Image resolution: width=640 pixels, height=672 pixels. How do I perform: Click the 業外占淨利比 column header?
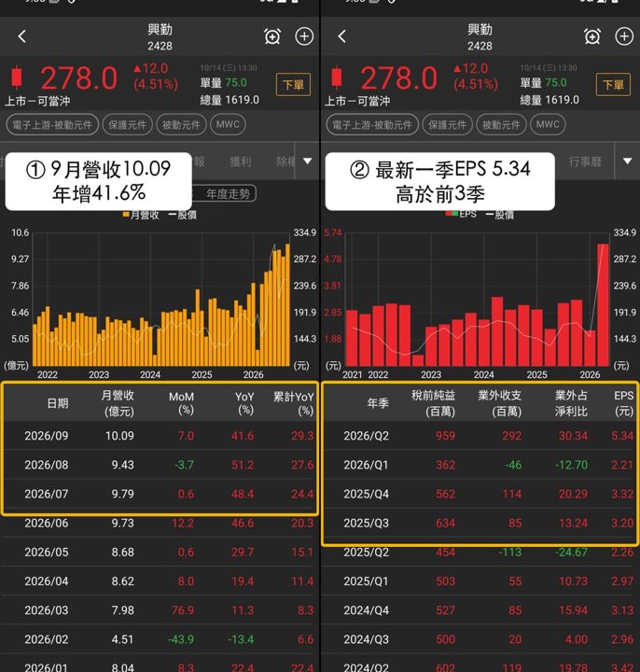pyautogui.click(x=571, y=403)
